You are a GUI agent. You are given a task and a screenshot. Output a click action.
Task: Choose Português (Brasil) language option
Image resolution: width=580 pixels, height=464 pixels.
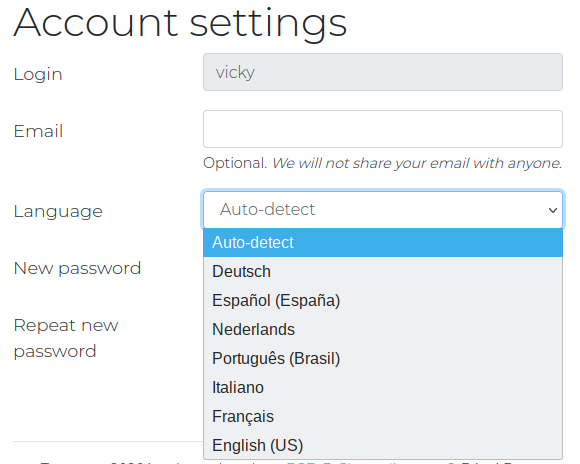pos(383,358)
